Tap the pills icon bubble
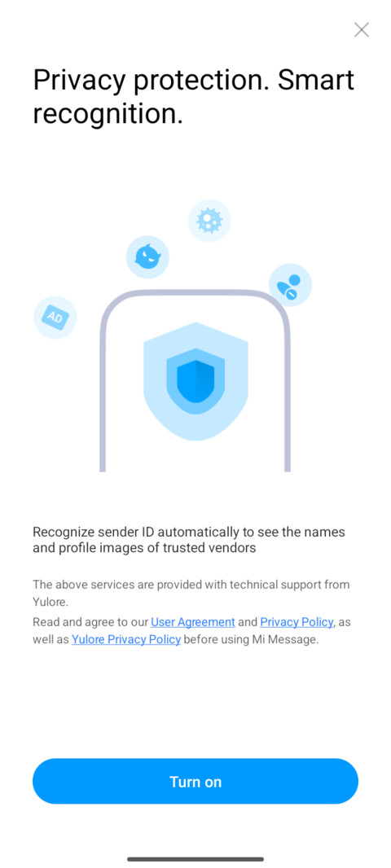This screenshot has height=868, width=391. (x=290, y=285)
